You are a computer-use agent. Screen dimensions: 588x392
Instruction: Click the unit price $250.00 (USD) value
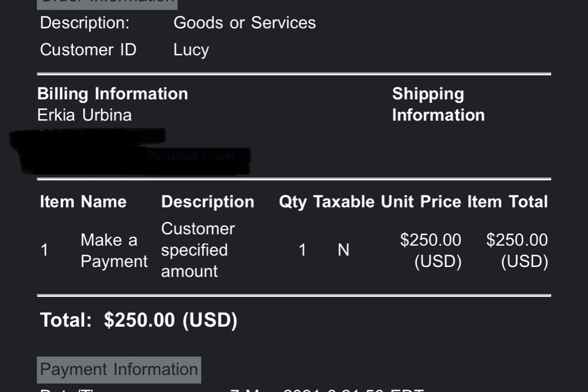pos(431,250)
